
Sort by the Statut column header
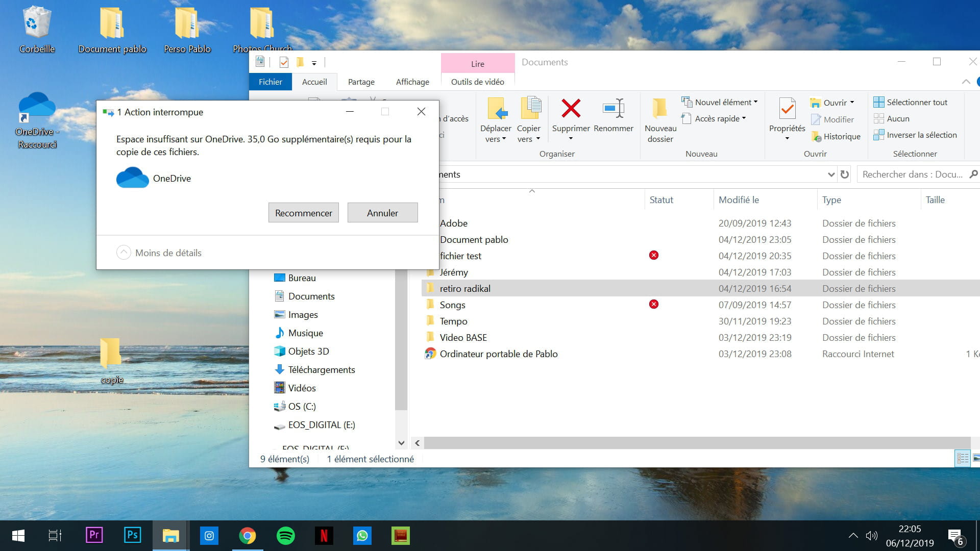tap(679, 200)
